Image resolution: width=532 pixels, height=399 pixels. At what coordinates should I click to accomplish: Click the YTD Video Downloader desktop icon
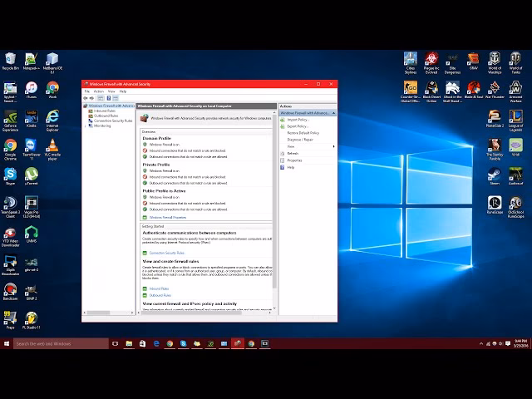[x=11, y=238]
